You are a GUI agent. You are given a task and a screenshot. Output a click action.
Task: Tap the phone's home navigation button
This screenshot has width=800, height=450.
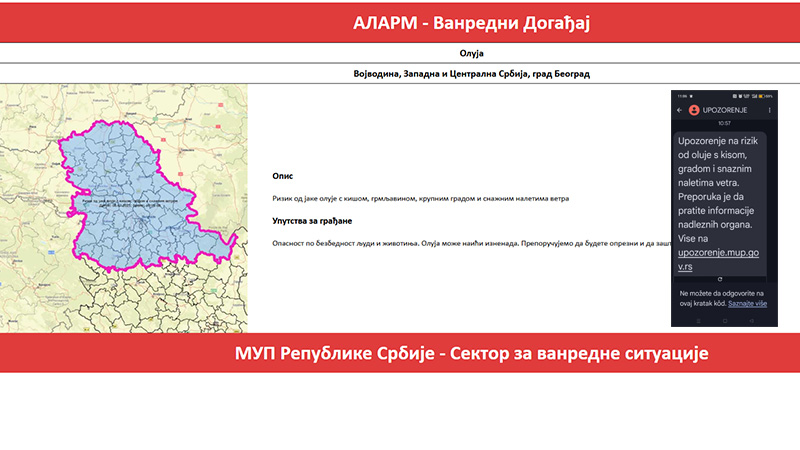click(724, 321)
